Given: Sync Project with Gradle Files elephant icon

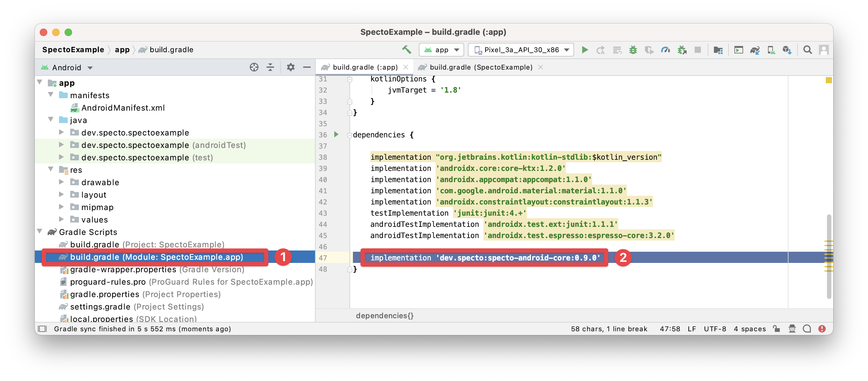Looking at the screenshot, I should pyautogui.click(x=755, y=50).
